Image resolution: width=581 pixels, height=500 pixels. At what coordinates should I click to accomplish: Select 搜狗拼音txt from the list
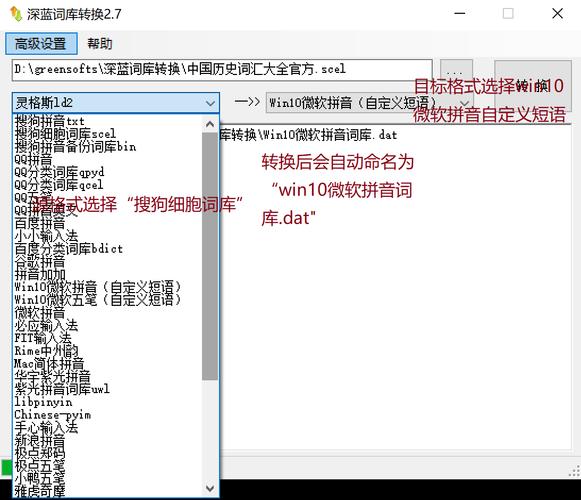107,121
